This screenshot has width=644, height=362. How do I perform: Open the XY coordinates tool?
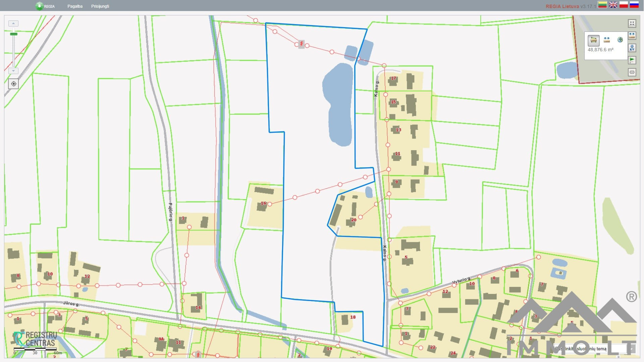pos(632,48)
